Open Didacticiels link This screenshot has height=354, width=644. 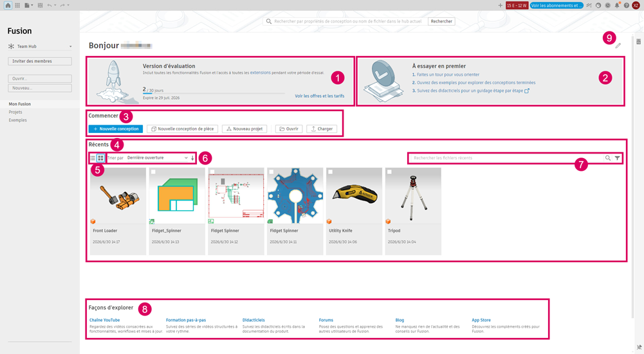(253, 320)
